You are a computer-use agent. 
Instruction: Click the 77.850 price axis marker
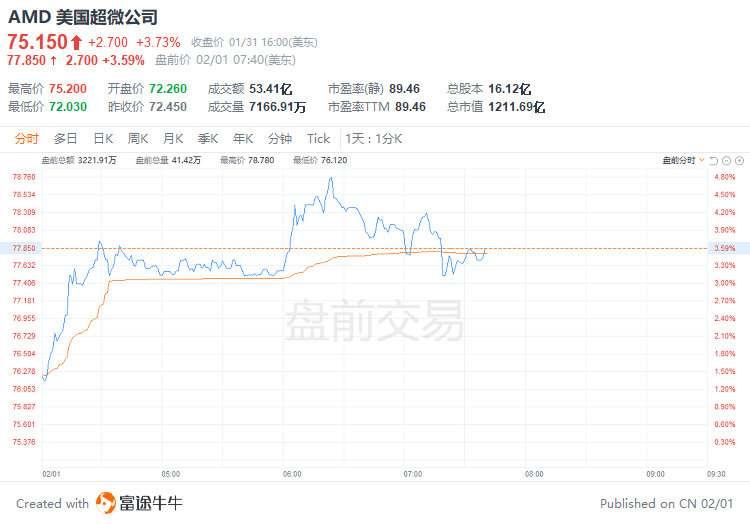pos(24,248)
